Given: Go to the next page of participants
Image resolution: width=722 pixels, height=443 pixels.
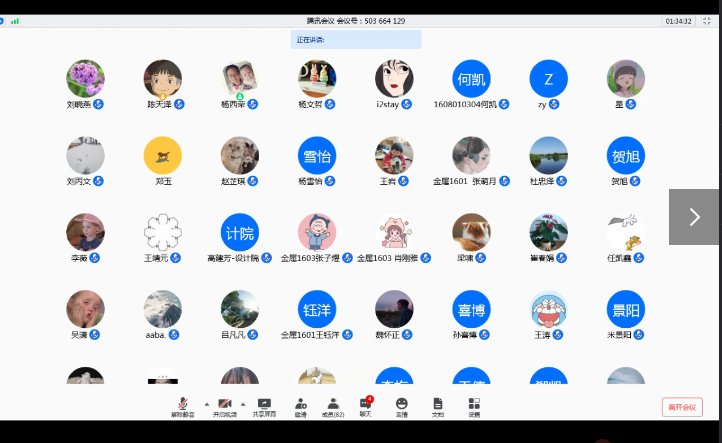Looking at the screenshot, I should coord(694,217).
